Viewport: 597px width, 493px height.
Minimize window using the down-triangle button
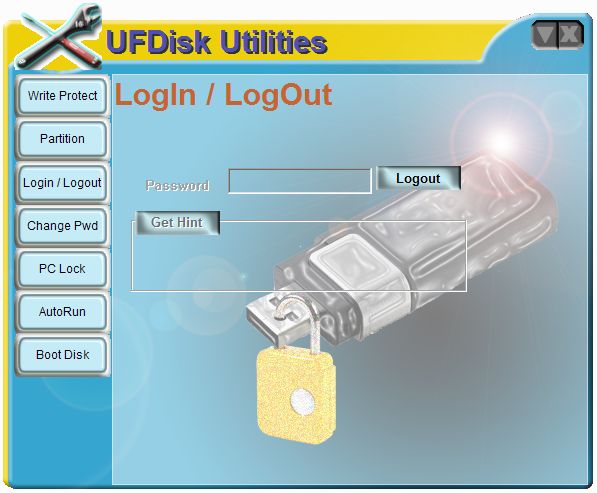tap(545, 35)
